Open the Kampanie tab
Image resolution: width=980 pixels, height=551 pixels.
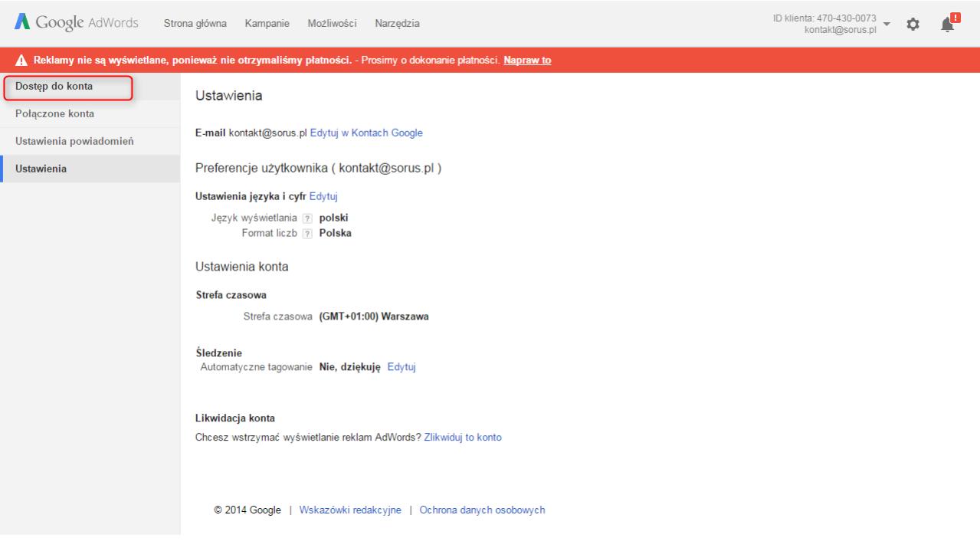point(267,24)
